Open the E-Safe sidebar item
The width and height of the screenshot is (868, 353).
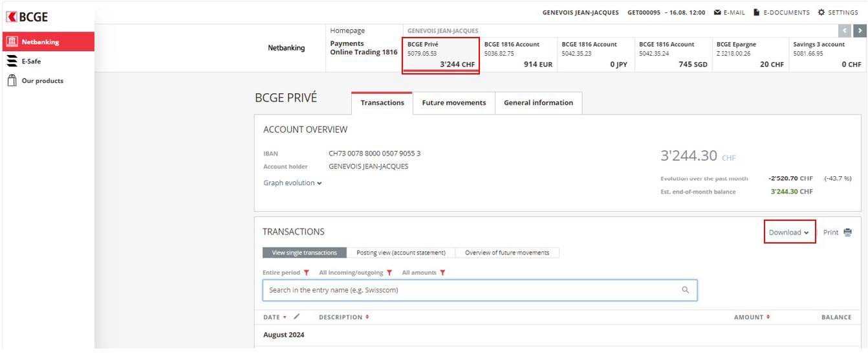[x=48, y=62]
